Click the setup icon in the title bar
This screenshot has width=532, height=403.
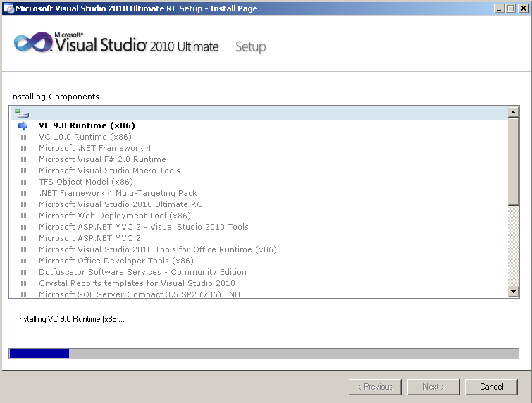(x=8, y=8)
